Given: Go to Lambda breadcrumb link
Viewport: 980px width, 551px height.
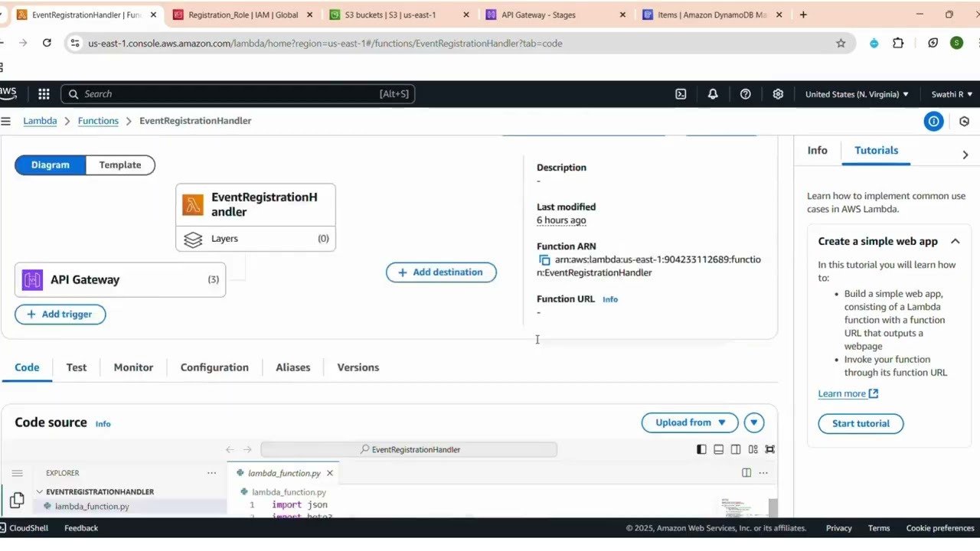Looking at the screenshot, I should point(40,121).
